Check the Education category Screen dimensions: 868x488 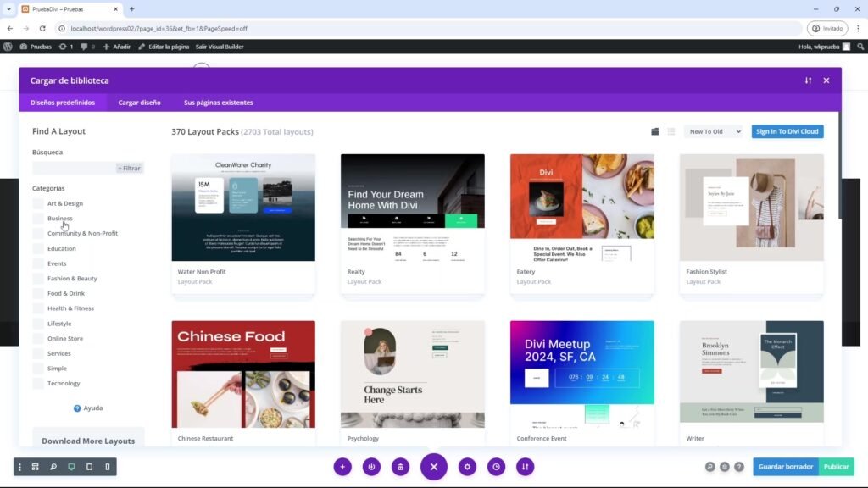click(37, 248)
